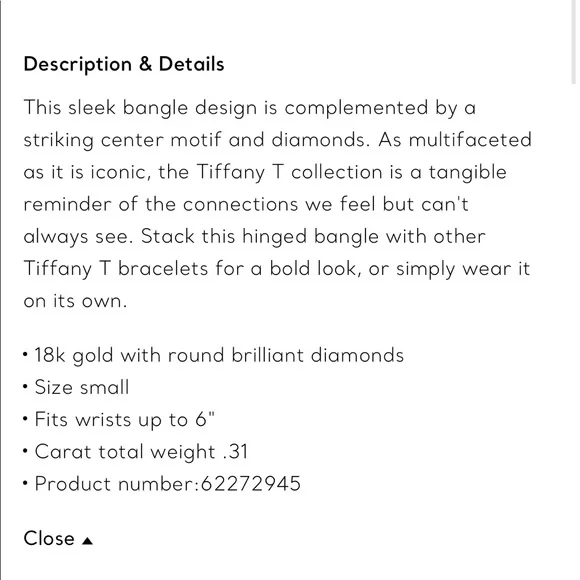Click the Description & Details heading
This screenshot has height=580, width=580.
tap(124, 64)
